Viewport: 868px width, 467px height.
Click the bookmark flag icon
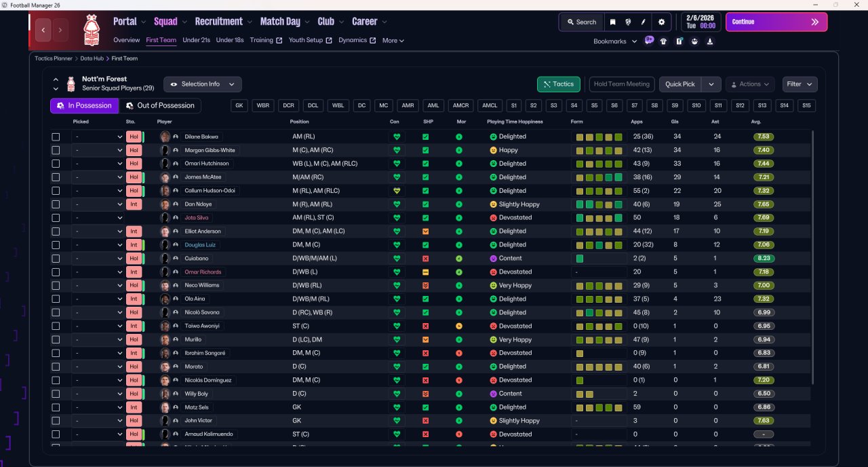point(612,22)
